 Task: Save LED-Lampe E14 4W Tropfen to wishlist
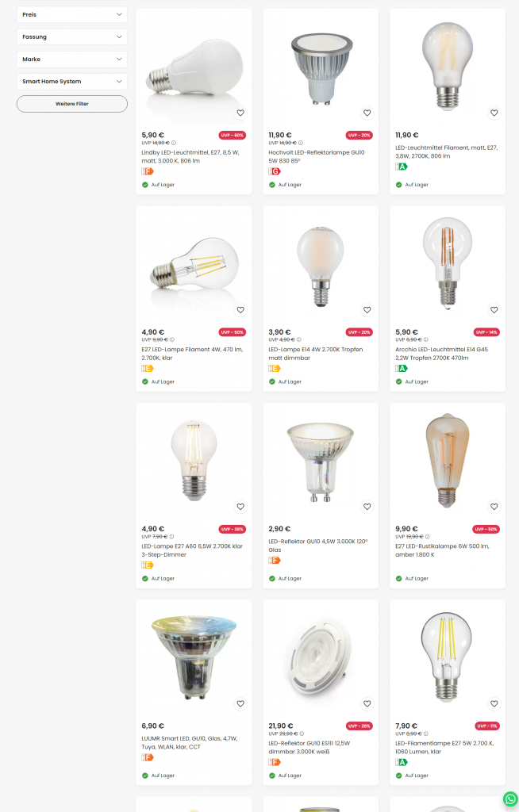[x=367, y=310]
